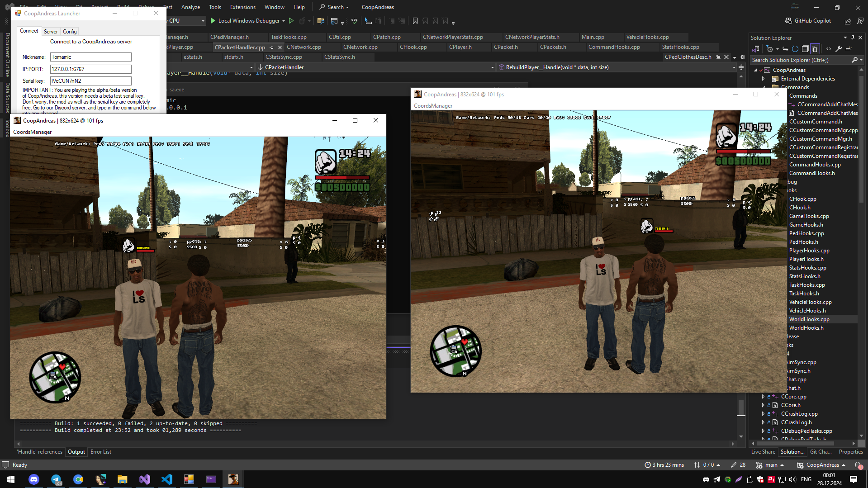The width and height of the screenshot is (868, 488).
Task: Open the Analyze menu
Action: tap(190, 7)
